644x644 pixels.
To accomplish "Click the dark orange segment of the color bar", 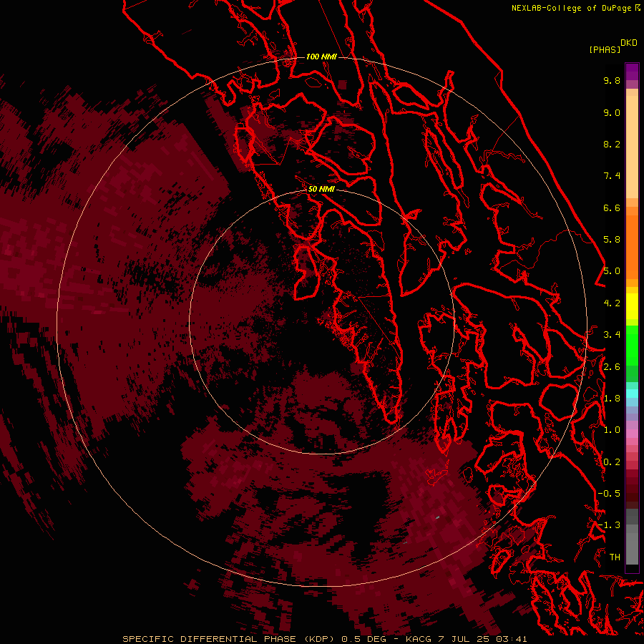I will coord(632,247).
